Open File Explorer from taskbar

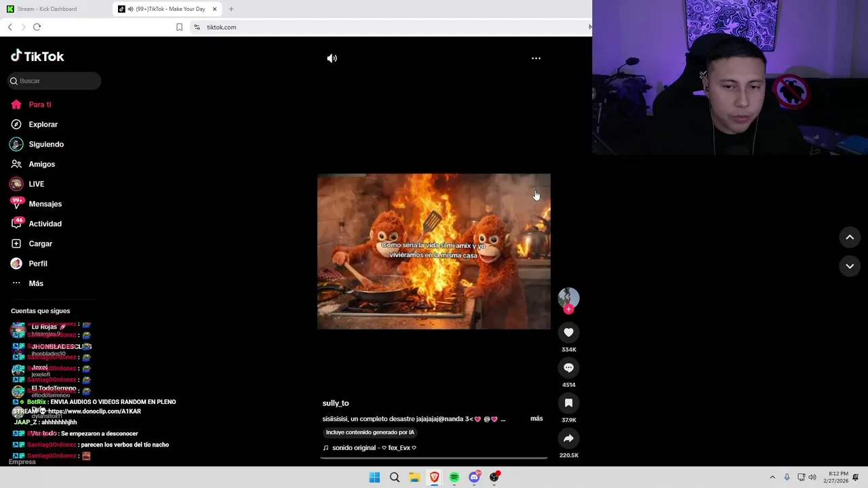[x=414, y=477]
